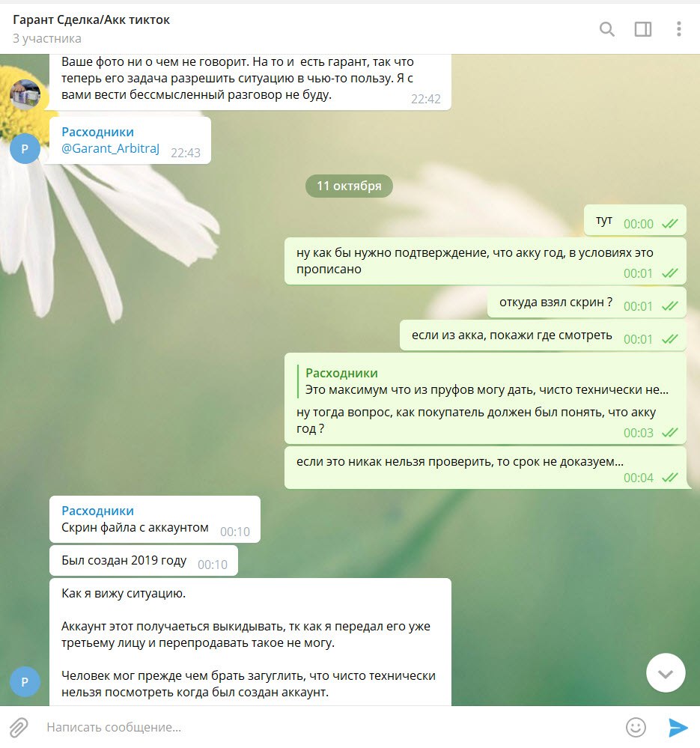Click the quoted reply from Расходники
This screenshot has height=748, width=700.
coord(484,381)
